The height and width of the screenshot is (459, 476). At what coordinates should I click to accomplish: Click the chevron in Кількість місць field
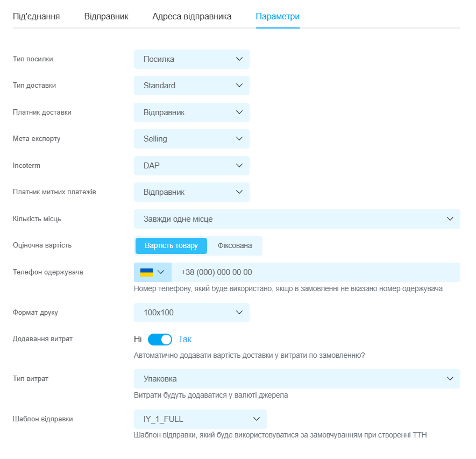(x=450, y=219)
